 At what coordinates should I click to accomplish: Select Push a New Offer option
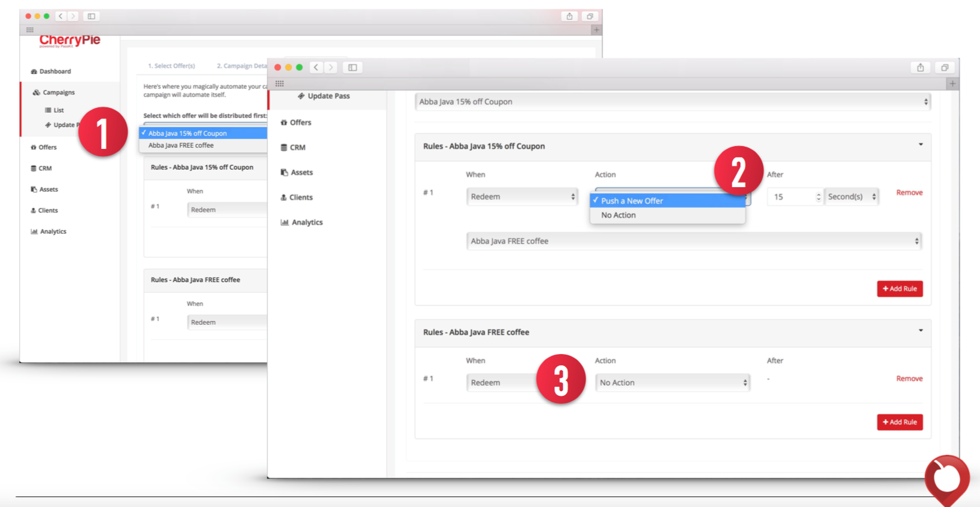click(x=668, y=201)
